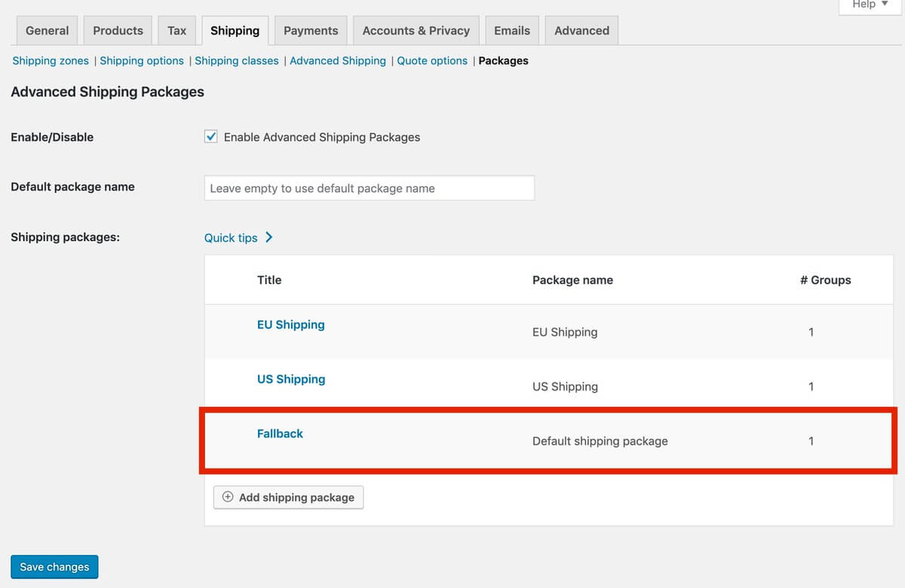Viewport: 905px width, 588px height.
Task: Go to Shipping zones section
Action: (x=50, y=60)
